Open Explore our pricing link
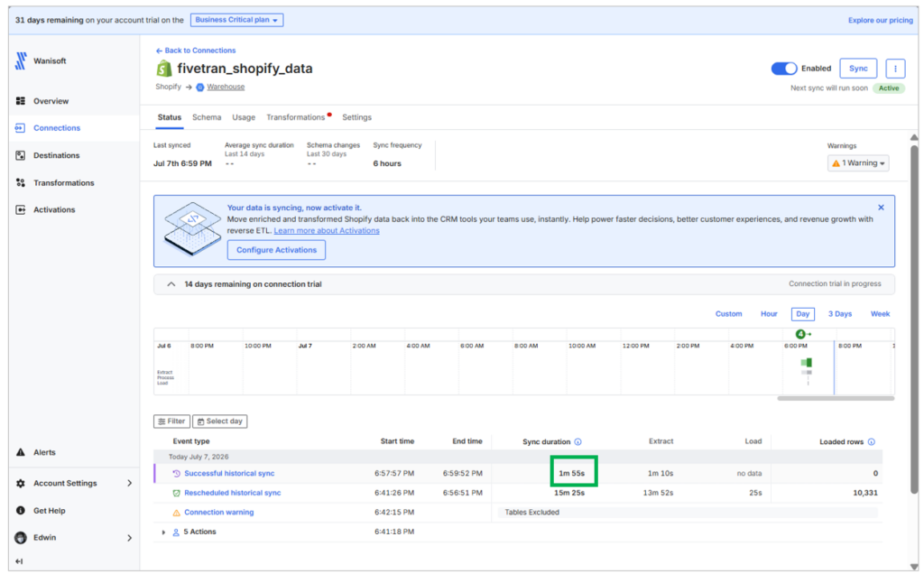Image resolution: width=924 pixels, height=574 pixels. (x=881, y=20)
